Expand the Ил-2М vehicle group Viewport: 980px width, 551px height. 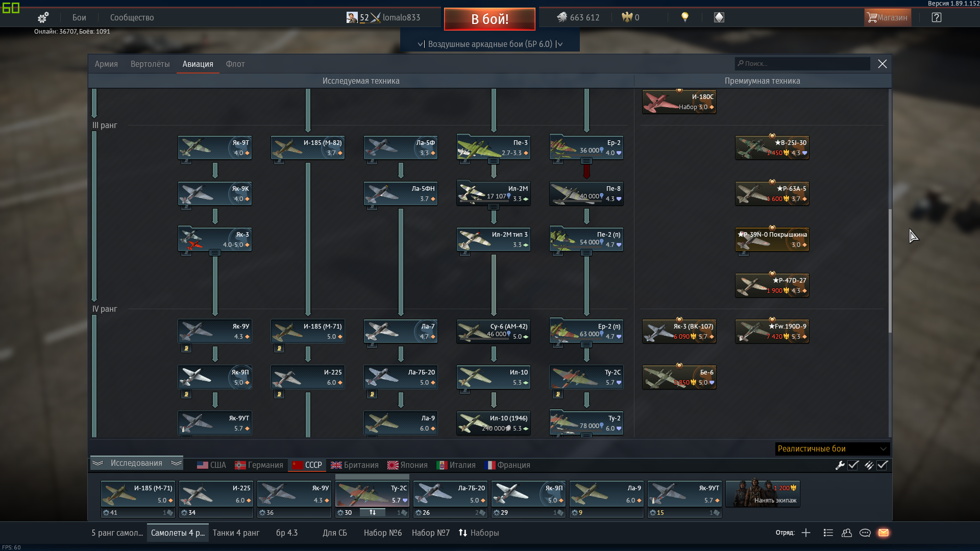pyautogui.click(x=494, y=207)
